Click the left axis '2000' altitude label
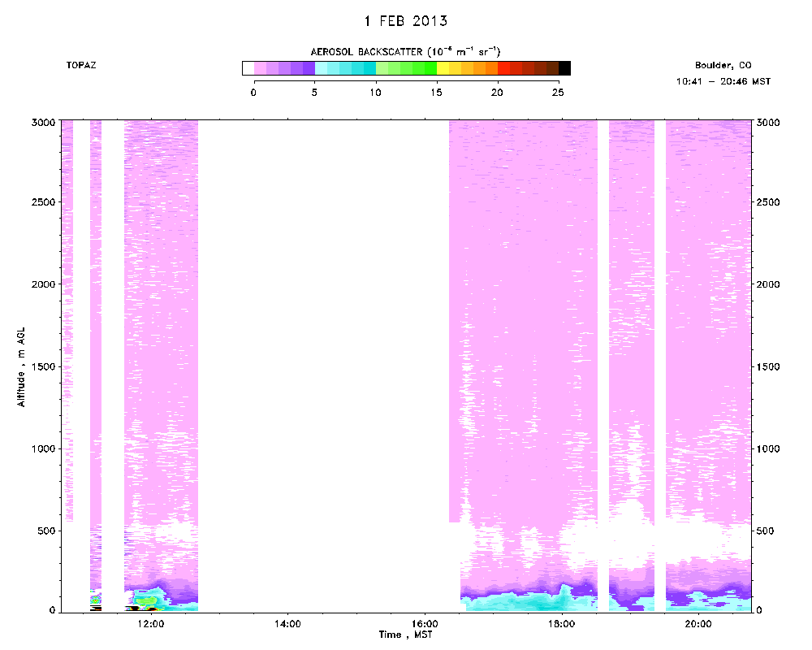Screen dimensions: 812x650 [x=44, y=284]
